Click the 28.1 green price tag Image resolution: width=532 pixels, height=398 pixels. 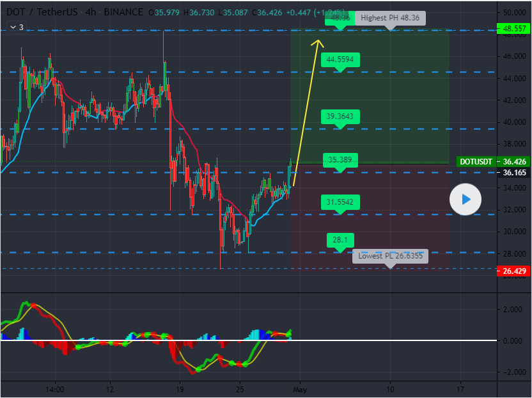pos(340,240)
